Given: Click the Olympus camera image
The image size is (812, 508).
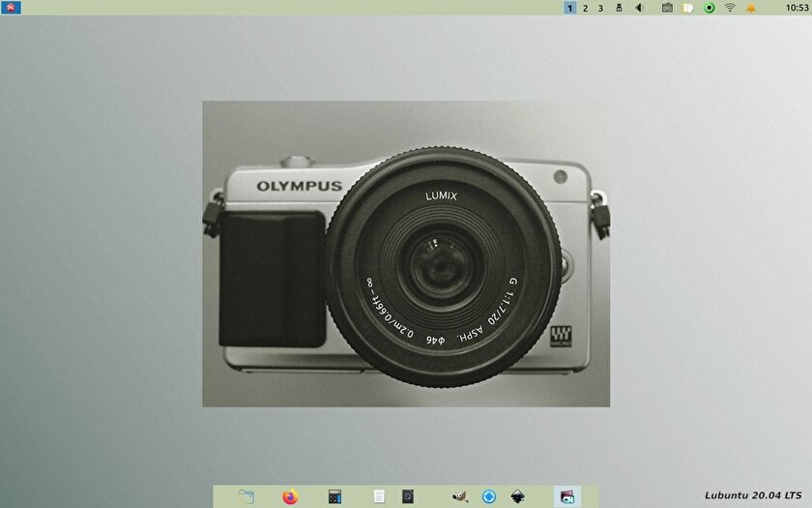Looking at the screenshot, I should pos(406,254).
